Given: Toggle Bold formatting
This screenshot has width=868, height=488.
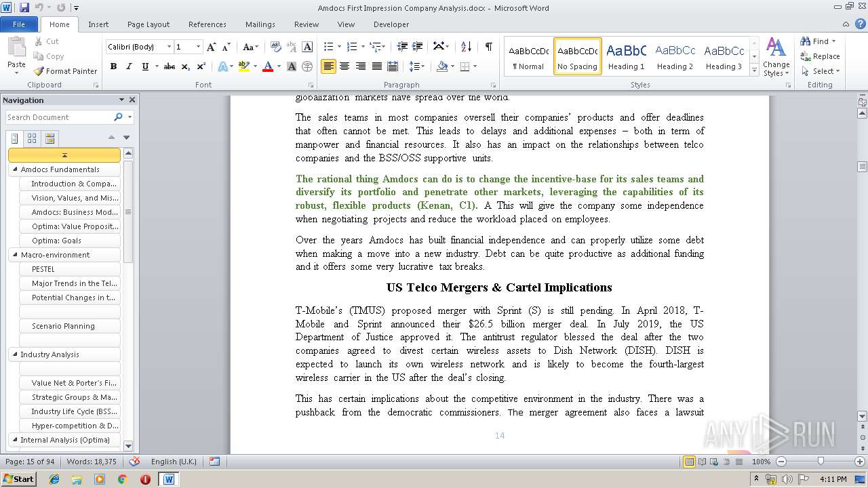Looking at the screenshot, I should pyautogui.click(x=113, y=66).
